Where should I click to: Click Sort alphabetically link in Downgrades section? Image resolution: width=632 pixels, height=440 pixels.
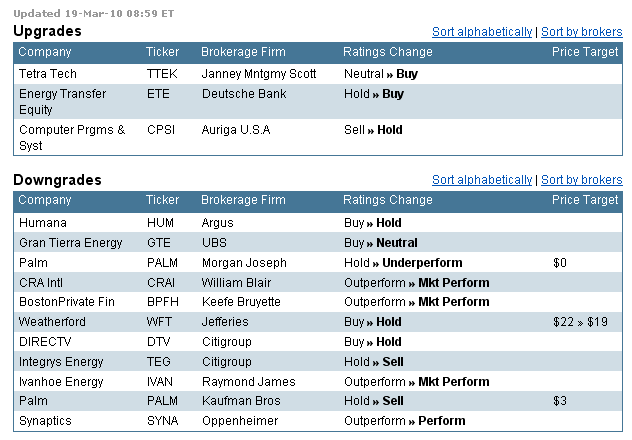(x=482, y=180)
